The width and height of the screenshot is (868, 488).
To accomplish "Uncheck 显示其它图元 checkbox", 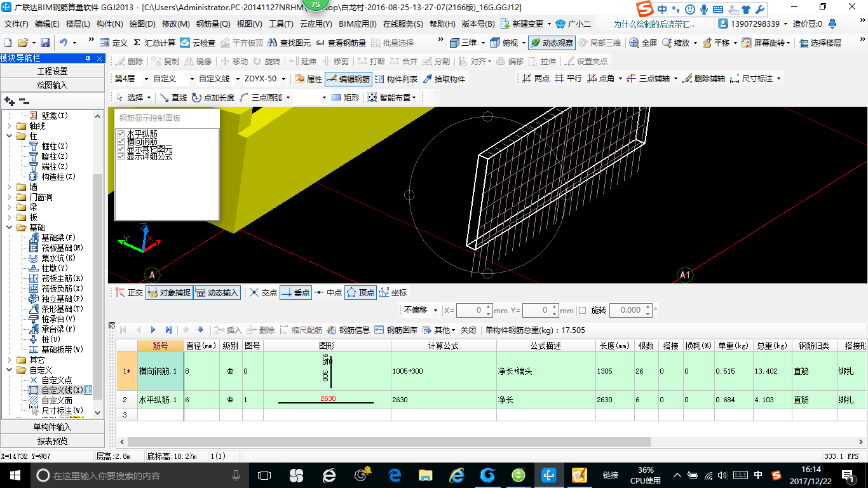I will tap(121, 149).
